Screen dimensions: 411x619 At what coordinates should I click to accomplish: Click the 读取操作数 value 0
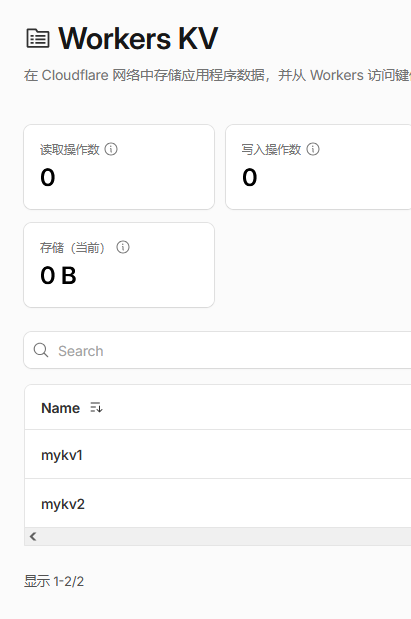tap(48, 177)
